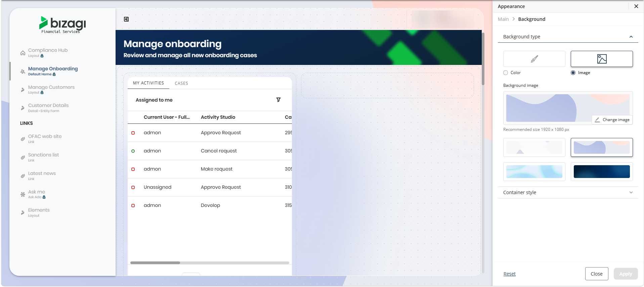Click the Sanctions list link icon
This screenshot has height=287, width=644.
[23, 157]
